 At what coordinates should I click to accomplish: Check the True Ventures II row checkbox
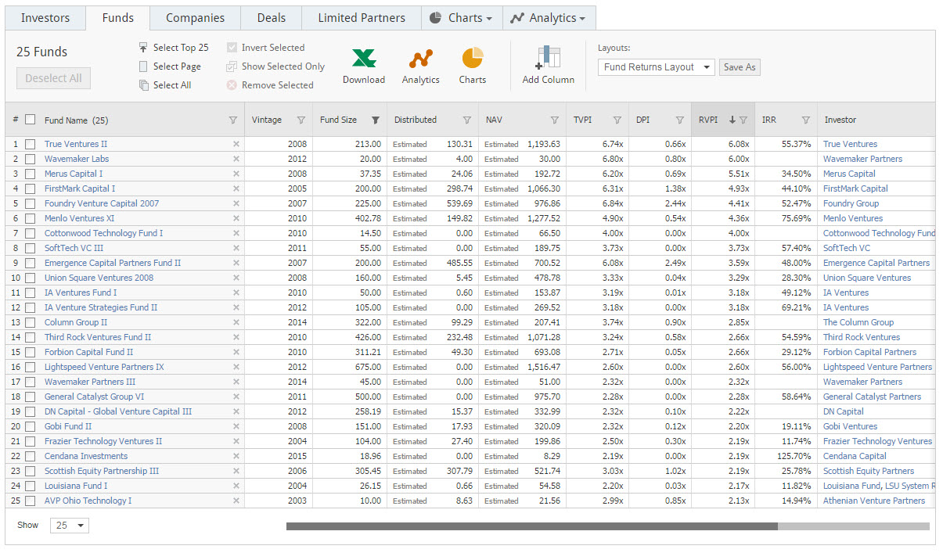tap(31, 145)
